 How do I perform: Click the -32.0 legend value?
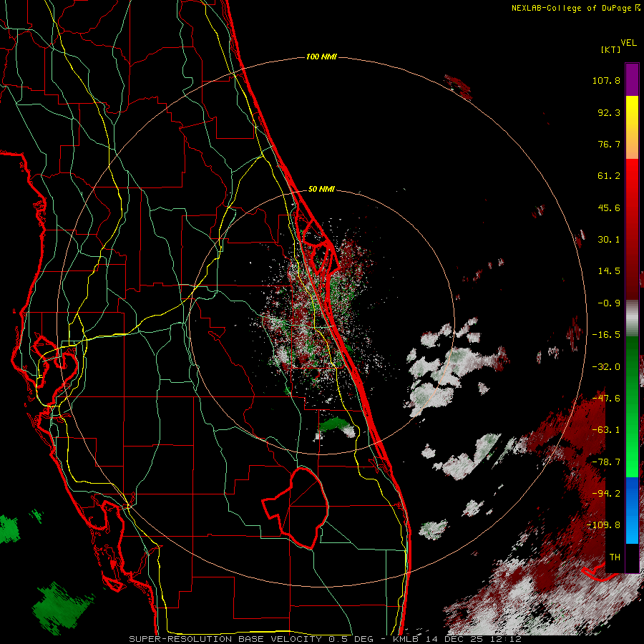pyautogui.click(x=606, y=367)
